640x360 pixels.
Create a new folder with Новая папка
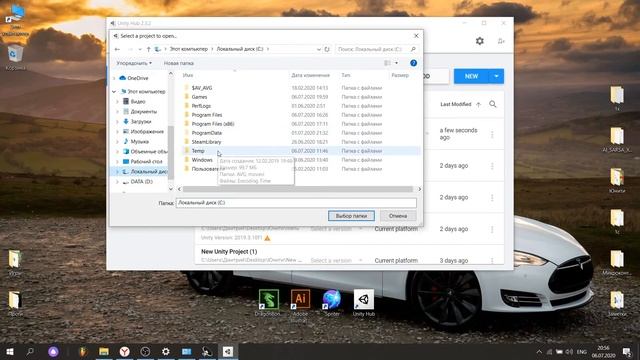pos(179,63)
